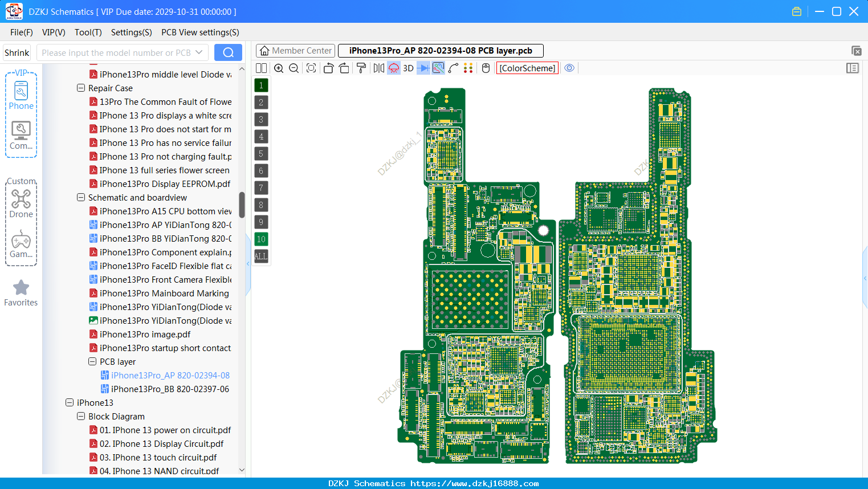
Task: Open the Member Center tab
Action: click(x=295, y=51)
